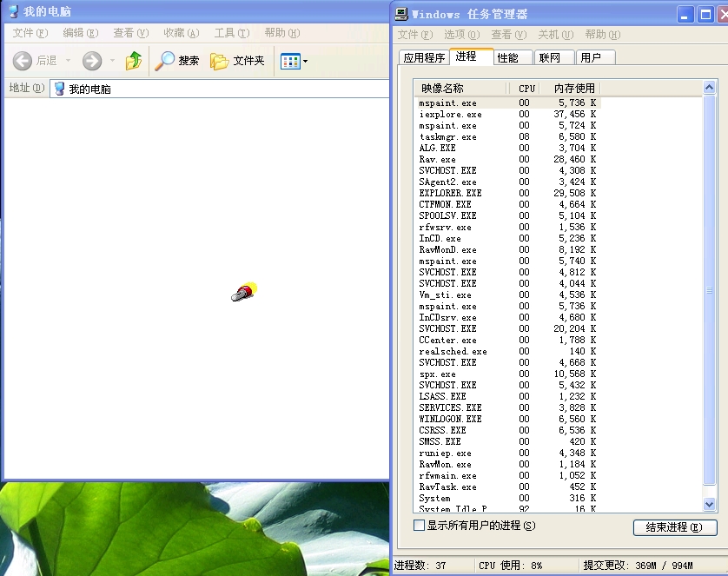Expand the Forward button history dropdown arrow
The height and width of the screenshot is (576, 728).
tap(112, 61)
